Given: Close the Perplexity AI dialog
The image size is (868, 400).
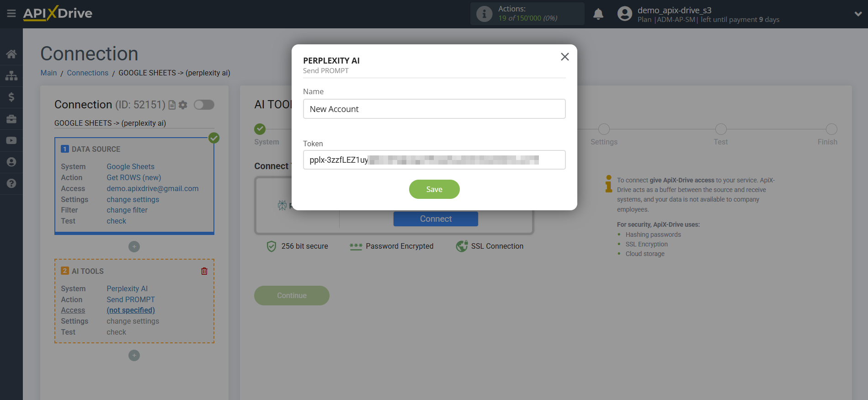Looking at the screenshot, I should 565,57.
